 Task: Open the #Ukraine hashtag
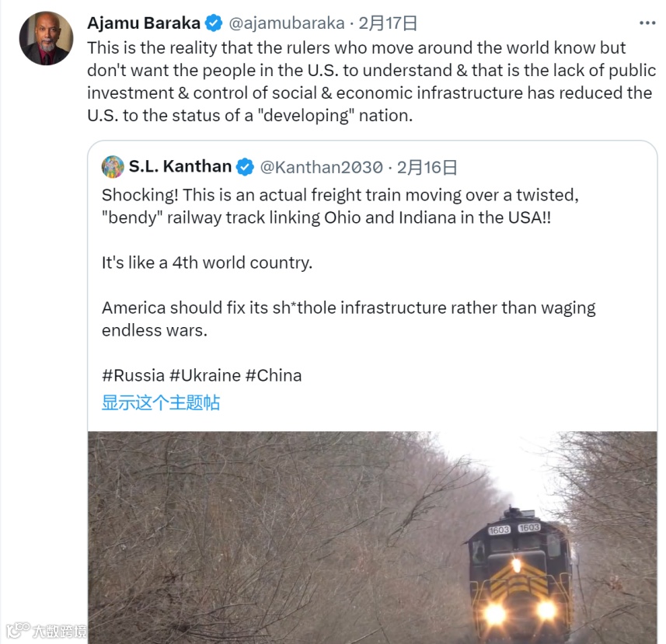205,376
